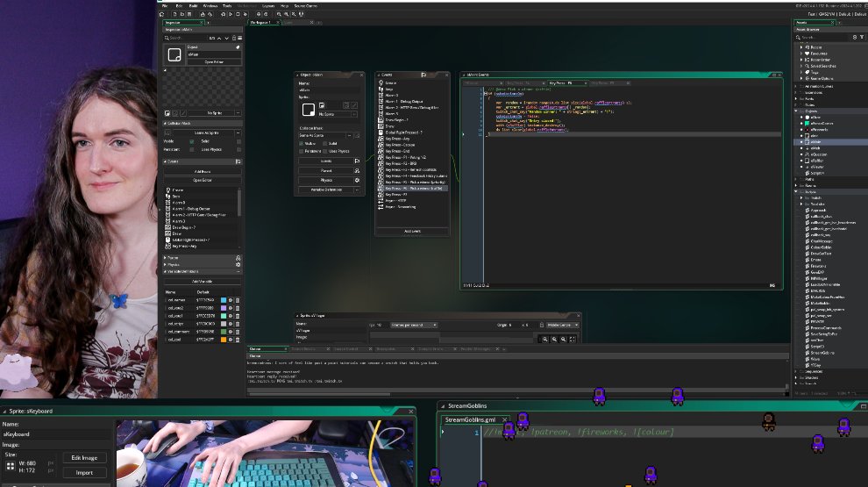Image resolution: width=868 pixels, height=487 pixels.
Task: Click Add Variable button
Action: [x=202, y=282]
